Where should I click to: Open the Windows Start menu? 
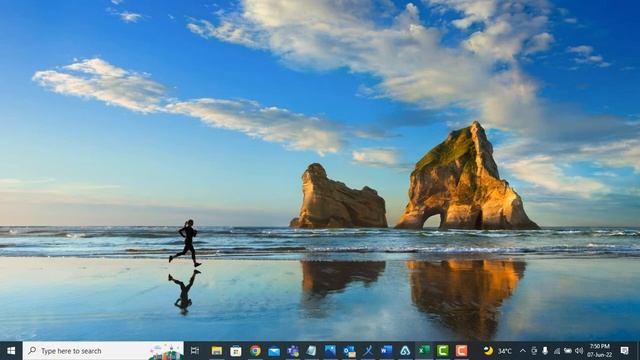point(11,351)
